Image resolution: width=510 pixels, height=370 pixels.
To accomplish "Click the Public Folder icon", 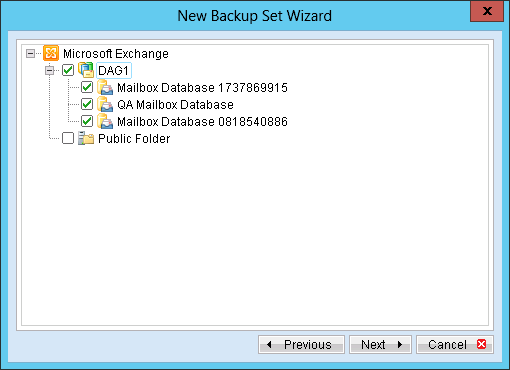I will [86, 138].
